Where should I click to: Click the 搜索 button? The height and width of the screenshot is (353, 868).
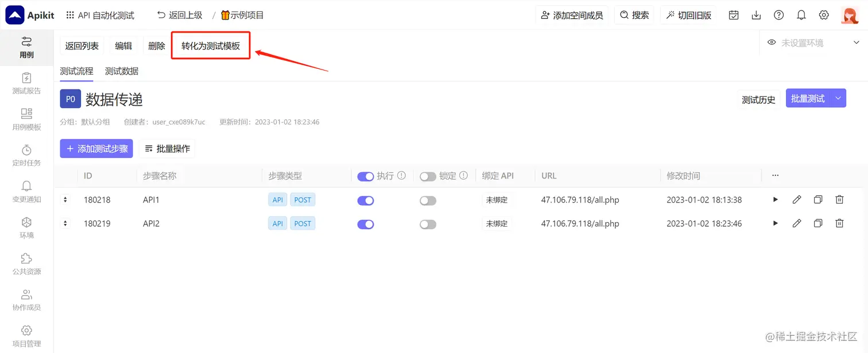(x=634, y=15)
